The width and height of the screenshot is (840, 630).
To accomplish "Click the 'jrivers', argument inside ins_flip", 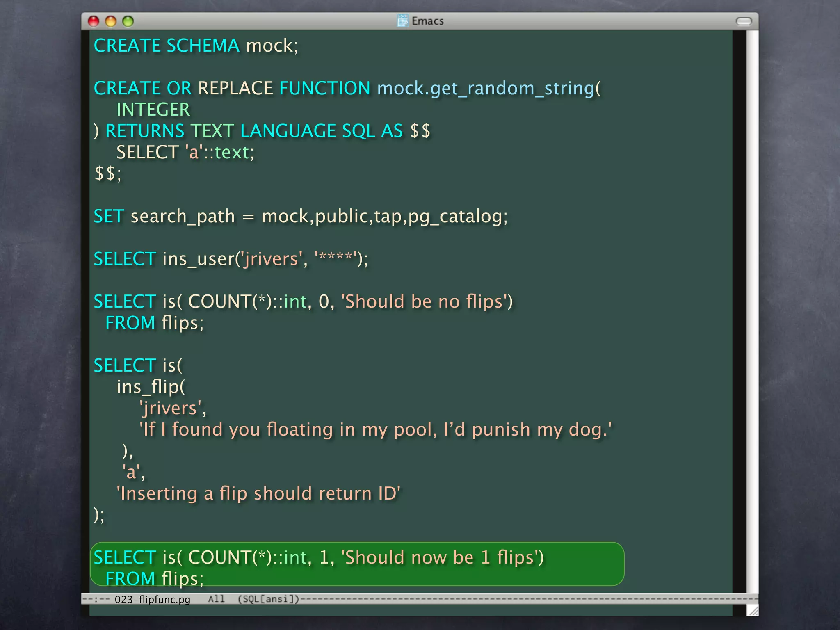I will (x=173, y=408).
